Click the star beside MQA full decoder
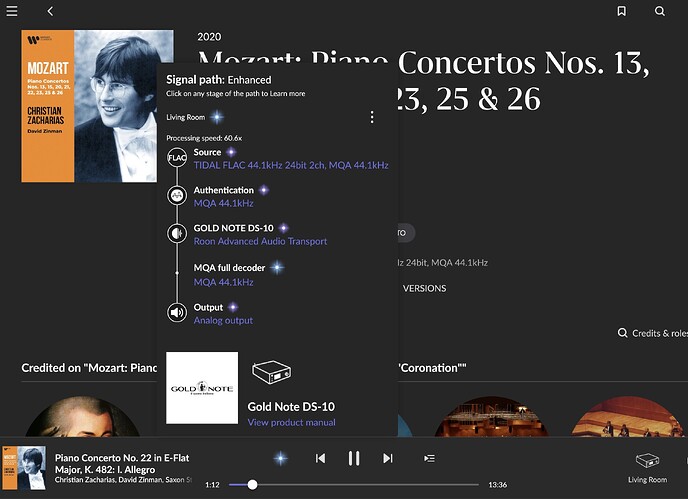Screen dimensions: 688x499 pos(277,267)
